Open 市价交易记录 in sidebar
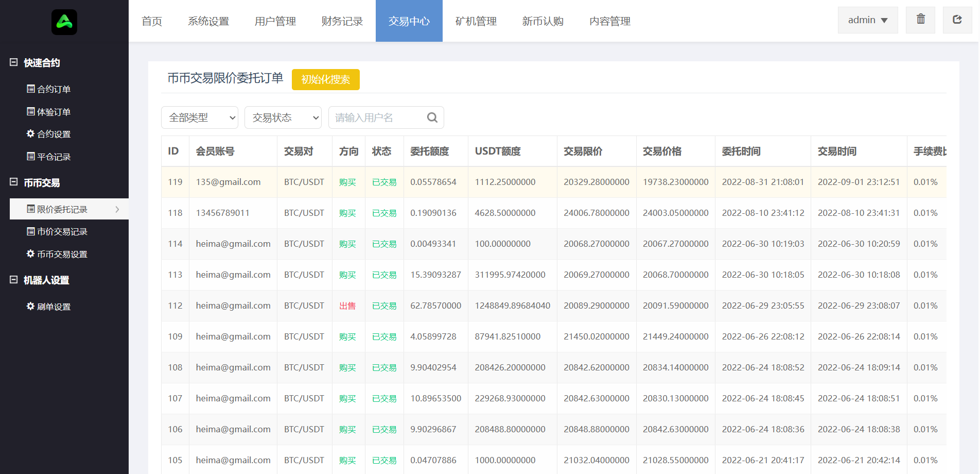 pyautogui.click(x=57, y=232)
